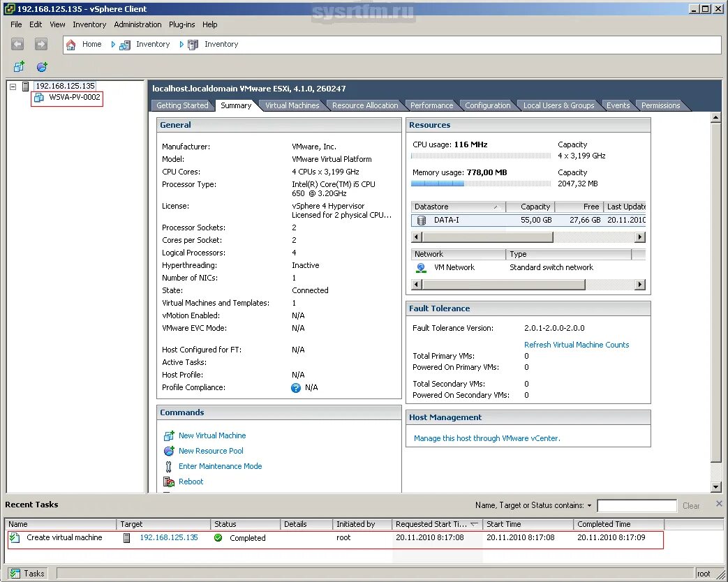Click the New Resource Pool link

[x=211, y=451]
